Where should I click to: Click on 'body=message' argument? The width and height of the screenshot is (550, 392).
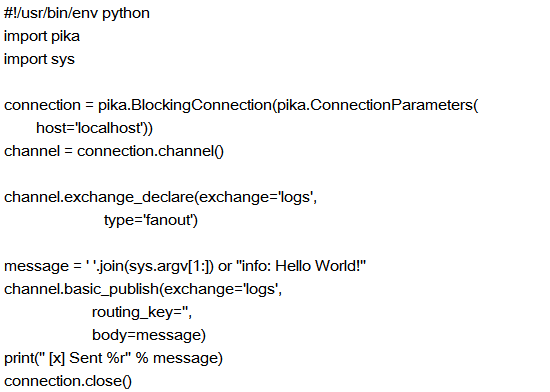coord(147,335)
